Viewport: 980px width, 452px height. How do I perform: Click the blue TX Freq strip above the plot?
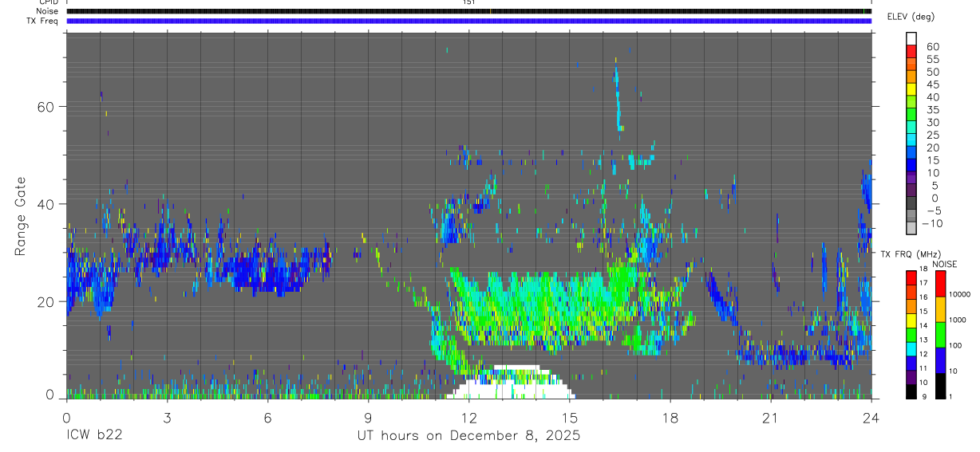(469, 21)
